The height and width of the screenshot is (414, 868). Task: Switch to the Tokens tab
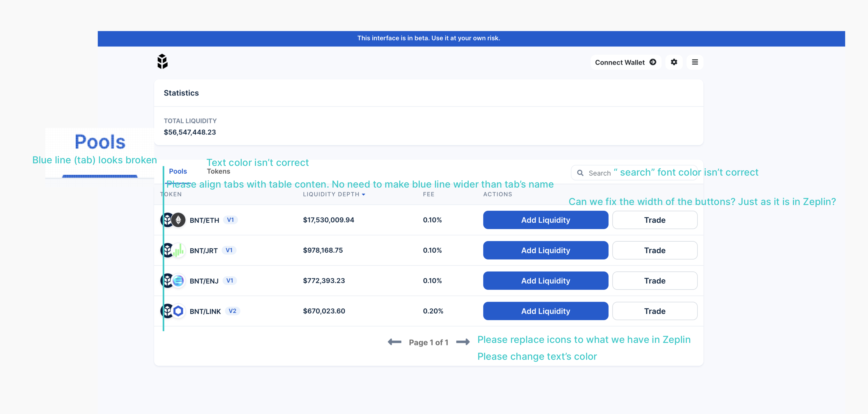(x=218, y=171)
